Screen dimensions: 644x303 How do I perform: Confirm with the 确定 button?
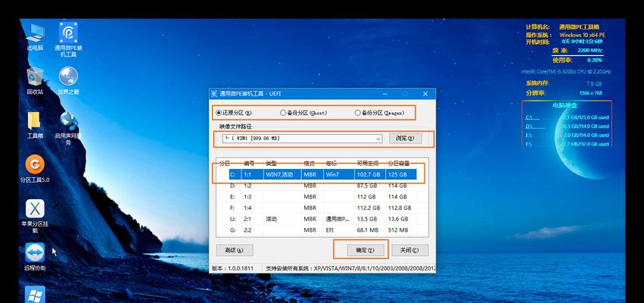(x=366, y=251)
